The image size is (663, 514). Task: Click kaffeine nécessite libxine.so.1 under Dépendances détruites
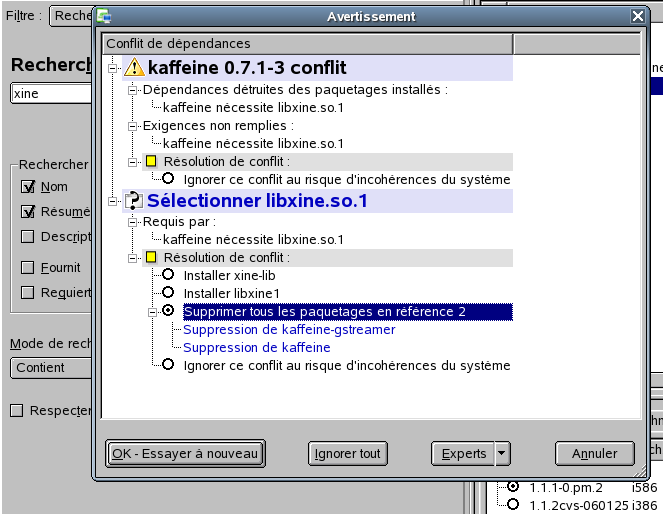[x=253, y=108]
